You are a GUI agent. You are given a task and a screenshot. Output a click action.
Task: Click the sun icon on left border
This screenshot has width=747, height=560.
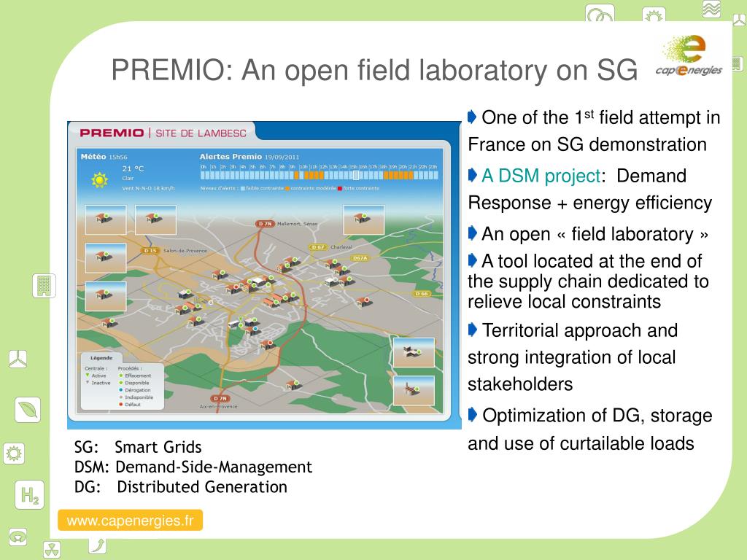click(x=14, y=454)
